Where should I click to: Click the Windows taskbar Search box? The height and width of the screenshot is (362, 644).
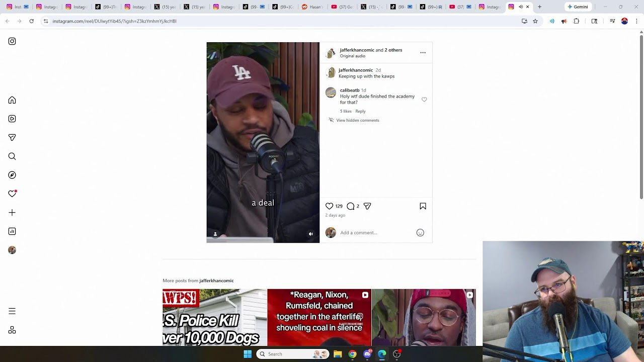point(293,354)
